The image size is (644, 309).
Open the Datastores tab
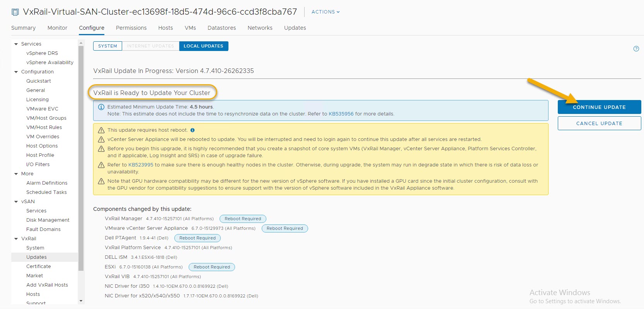tap(221, 28)
